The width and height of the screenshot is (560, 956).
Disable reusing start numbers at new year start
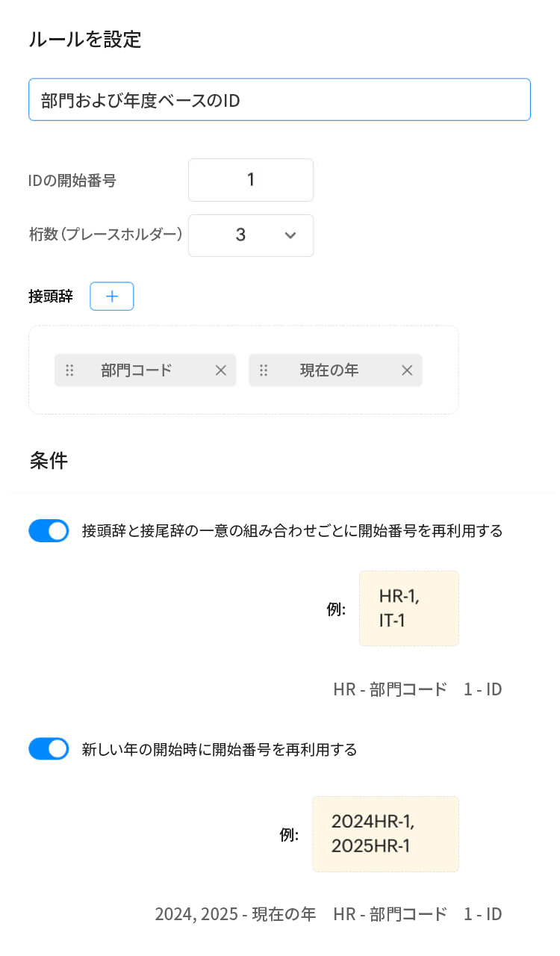tap(49, 748)
